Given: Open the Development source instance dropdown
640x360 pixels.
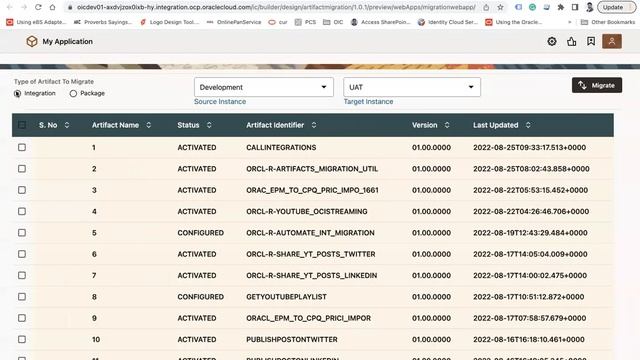Looking at the screenshot, I should pyautogui.click(x=264, y=87).
